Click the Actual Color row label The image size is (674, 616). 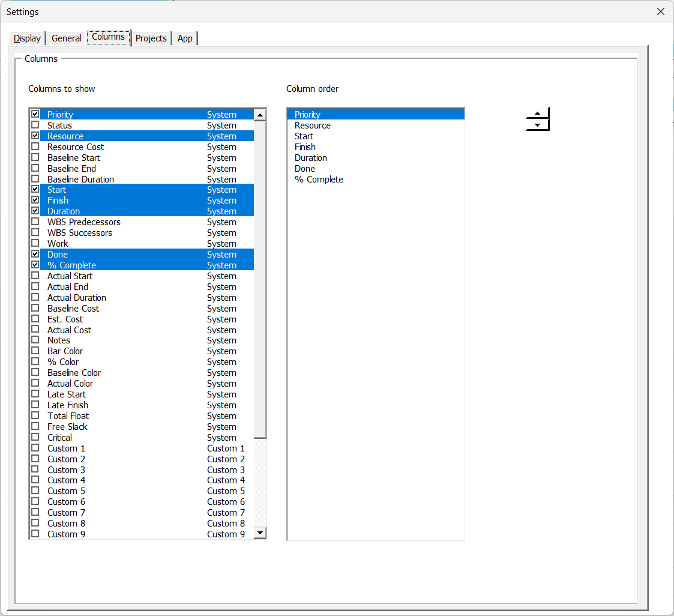70,383
